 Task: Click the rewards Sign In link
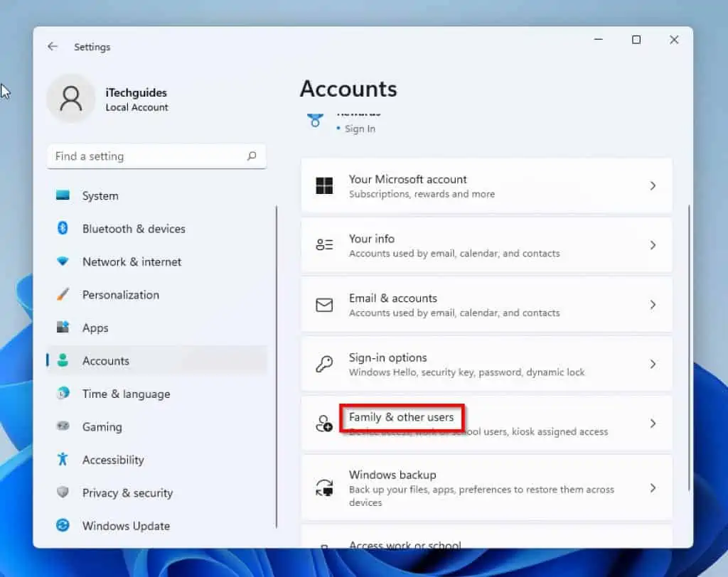(x=360, y=129)
